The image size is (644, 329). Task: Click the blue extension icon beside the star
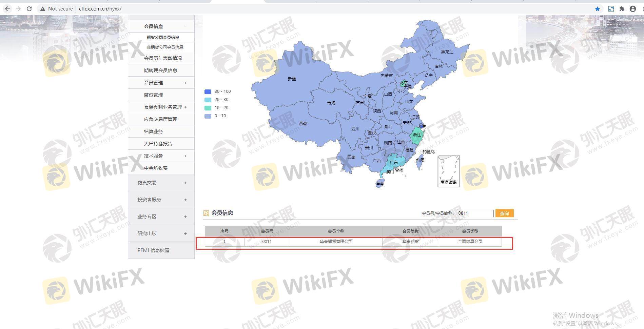[611, 9]
